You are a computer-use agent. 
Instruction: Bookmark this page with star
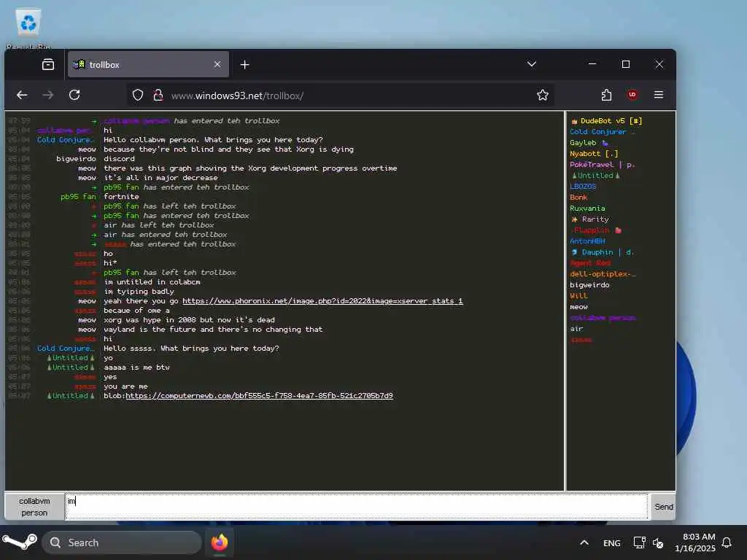(x=543, y=96)
